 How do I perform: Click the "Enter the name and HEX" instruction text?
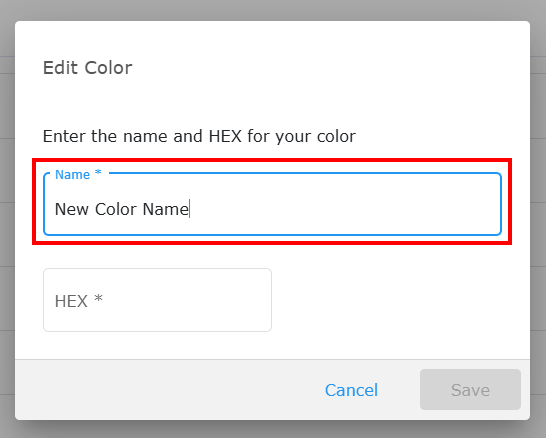click(x=199, y=136)
